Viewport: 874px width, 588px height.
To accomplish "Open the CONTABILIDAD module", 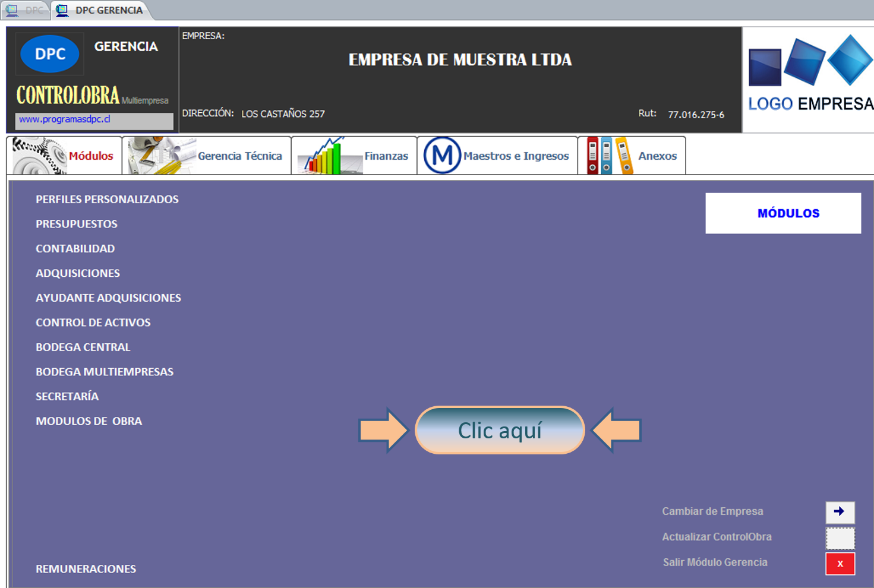I will coord(75,248).
